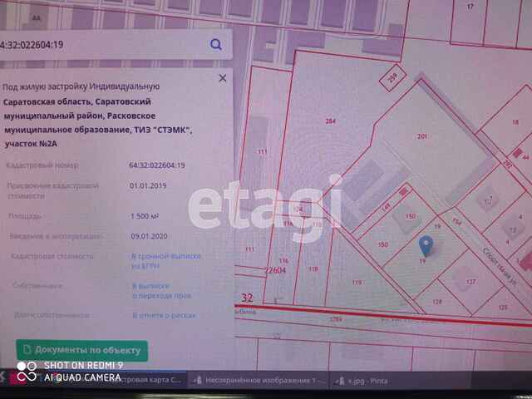The width and height of the screenshot is (532, 399).
Task: Select parcel 128 on the map
Action: 437,301
